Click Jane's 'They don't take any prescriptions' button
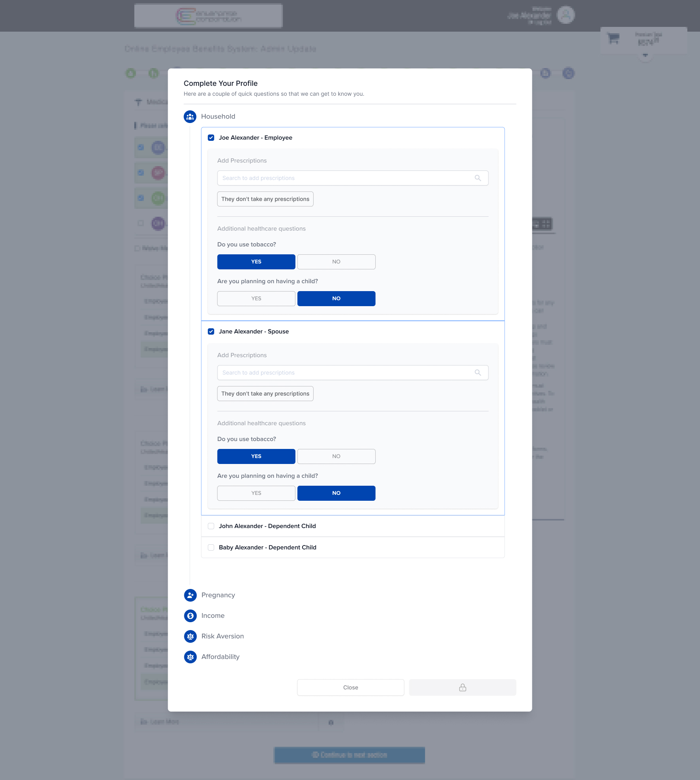Screen dimensions: 700x780 click(265, 394)
